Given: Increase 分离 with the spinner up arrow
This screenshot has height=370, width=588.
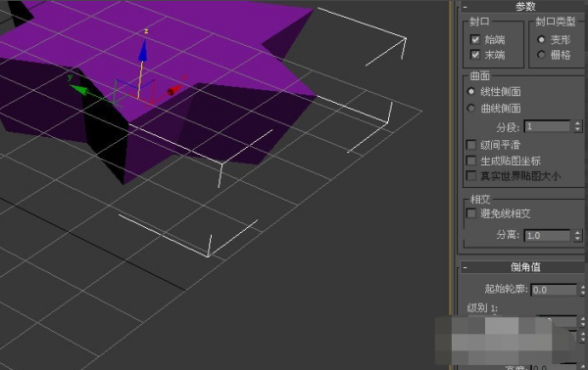Looking at the screenshot, I should (x=577, y=233).
